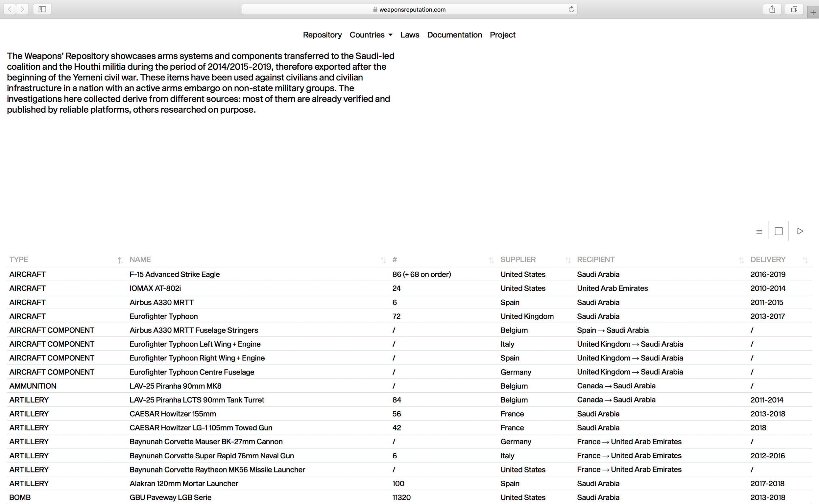Toggle sort order on the NAME column
The height and width of the screenshot is (504, 819).
click(x=383, y=260)
